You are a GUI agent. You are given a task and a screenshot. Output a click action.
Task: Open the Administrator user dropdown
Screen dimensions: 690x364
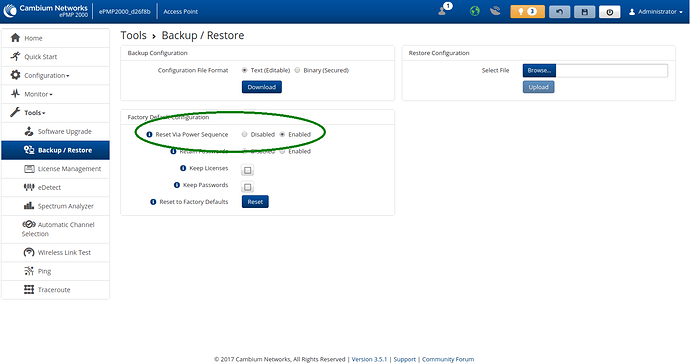(x=655, y=11)
